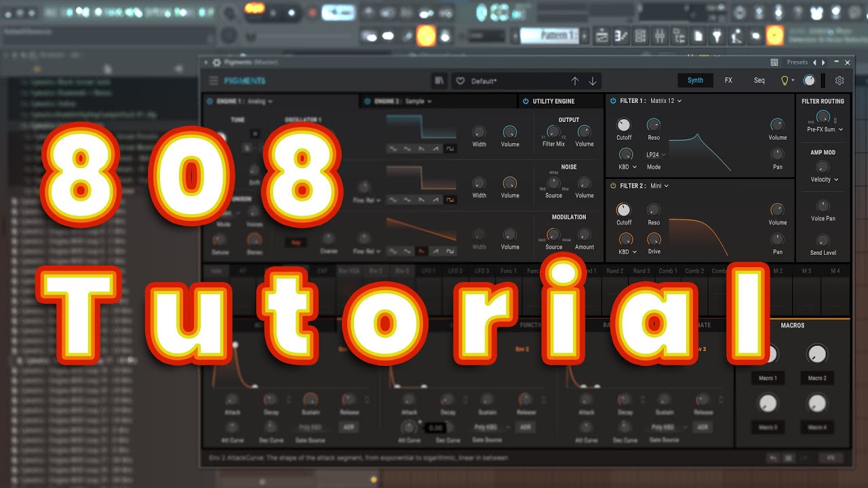The width and height of the screenshot is (868, 488).
Task: Click the grid icon beside Presets
Action: pyautogui.click(x=775, y=62)
